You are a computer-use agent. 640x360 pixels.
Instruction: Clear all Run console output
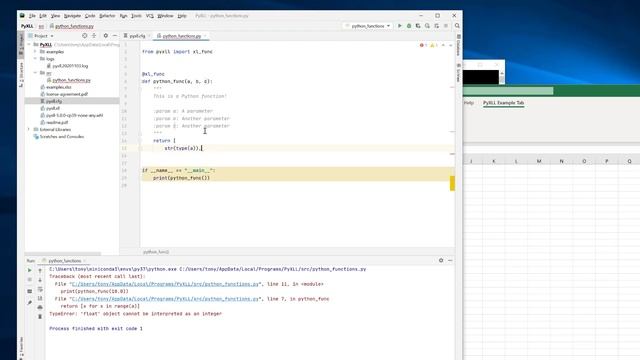click(x=40, y=317)
